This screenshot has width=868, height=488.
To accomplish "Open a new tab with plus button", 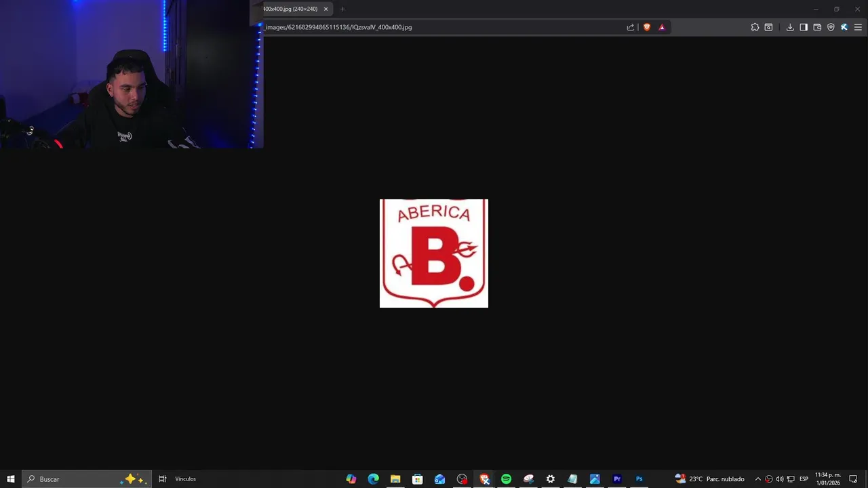I will [342, 9].
